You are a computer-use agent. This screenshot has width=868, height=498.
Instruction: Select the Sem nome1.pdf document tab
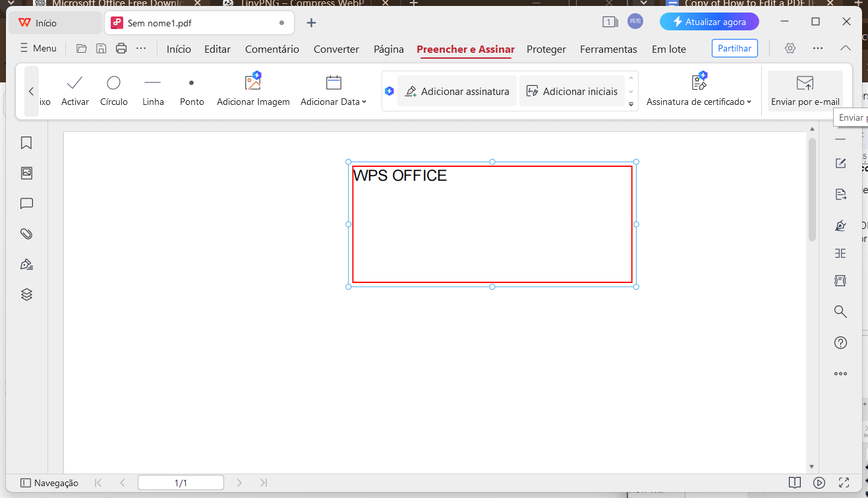(198, 23)
